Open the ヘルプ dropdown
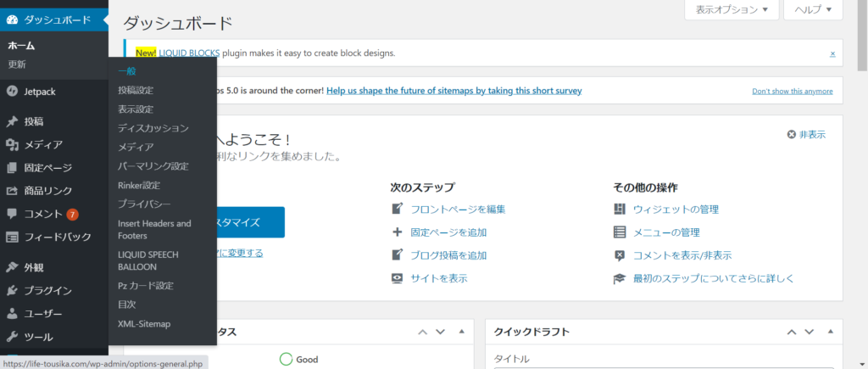The height and width of the screenshot is (369, 868). click(813, 9)
